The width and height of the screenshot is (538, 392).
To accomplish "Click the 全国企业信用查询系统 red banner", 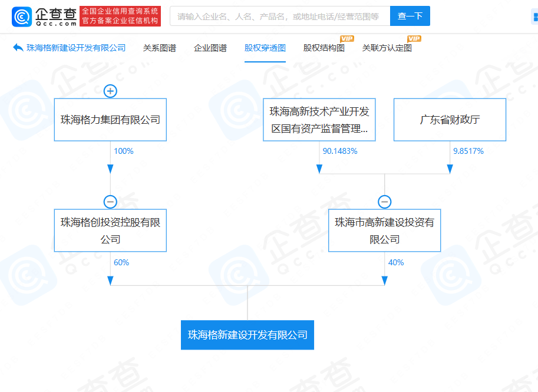I will click(x=120, y=16).
